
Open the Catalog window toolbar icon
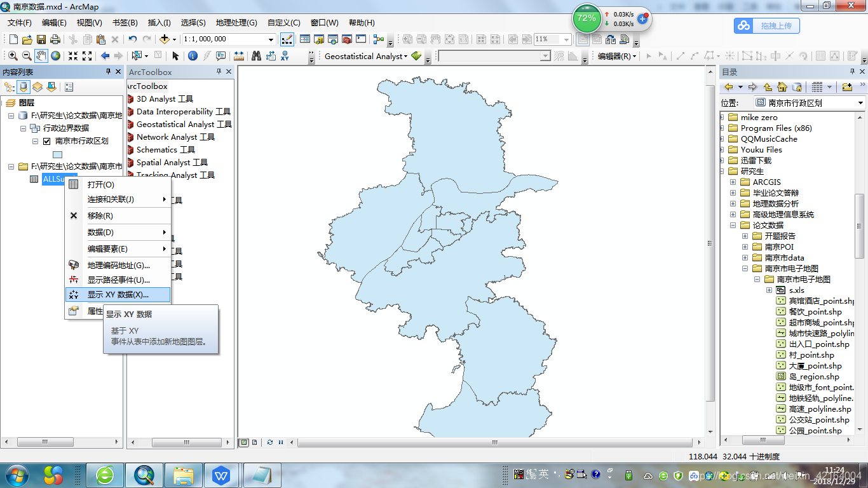(x=319, y=39)
